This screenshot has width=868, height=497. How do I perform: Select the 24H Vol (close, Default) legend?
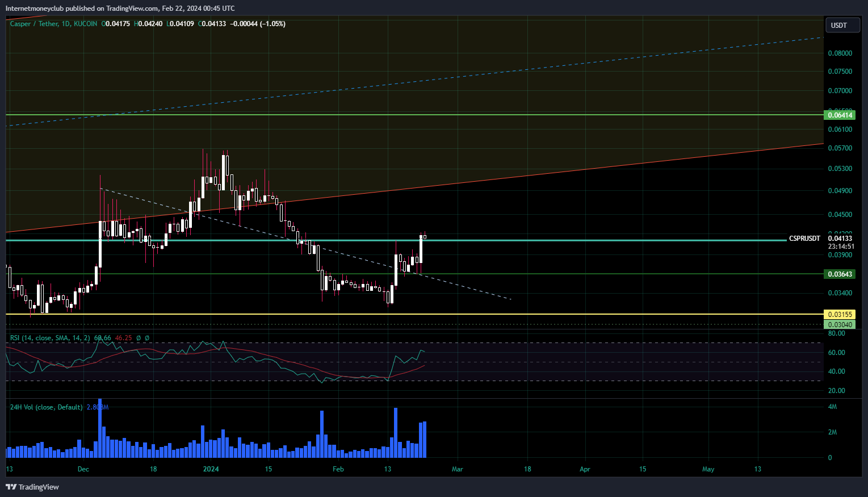47,407
